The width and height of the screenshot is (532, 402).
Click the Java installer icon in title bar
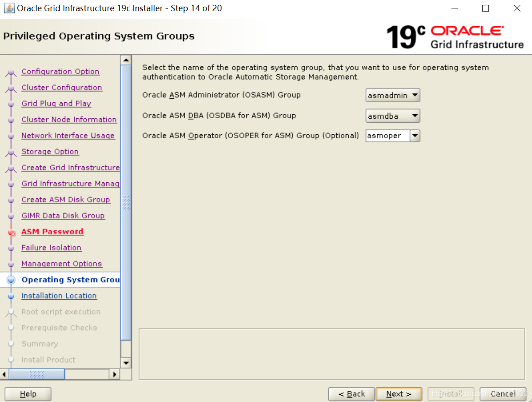coord(9,8)
